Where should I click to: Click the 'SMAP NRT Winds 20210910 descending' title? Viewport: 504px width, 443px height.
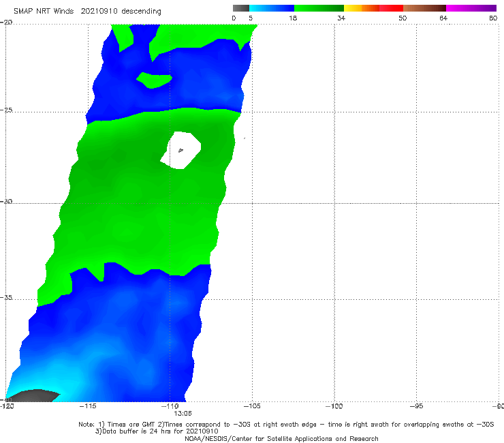87,12
